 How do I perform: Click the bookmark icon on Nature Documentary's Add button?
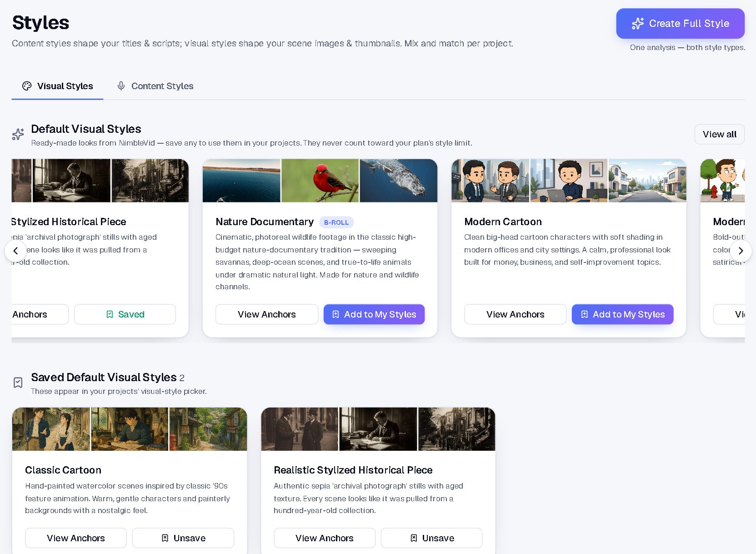(335, 314)
